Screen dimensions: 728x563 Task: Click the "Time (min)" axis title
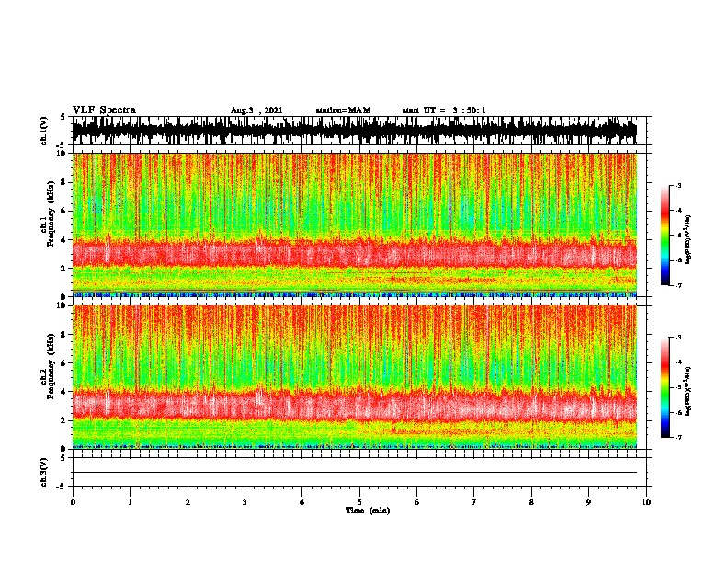[368, 511]
